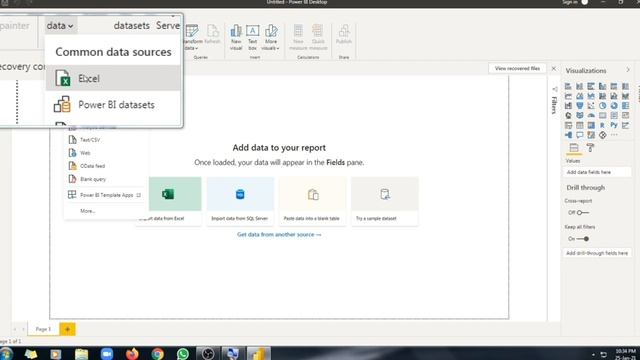Image resolution: width=640 pixels, height=360 pixels.
Task: Select the Clustered column chart visual
Action: 602,86
